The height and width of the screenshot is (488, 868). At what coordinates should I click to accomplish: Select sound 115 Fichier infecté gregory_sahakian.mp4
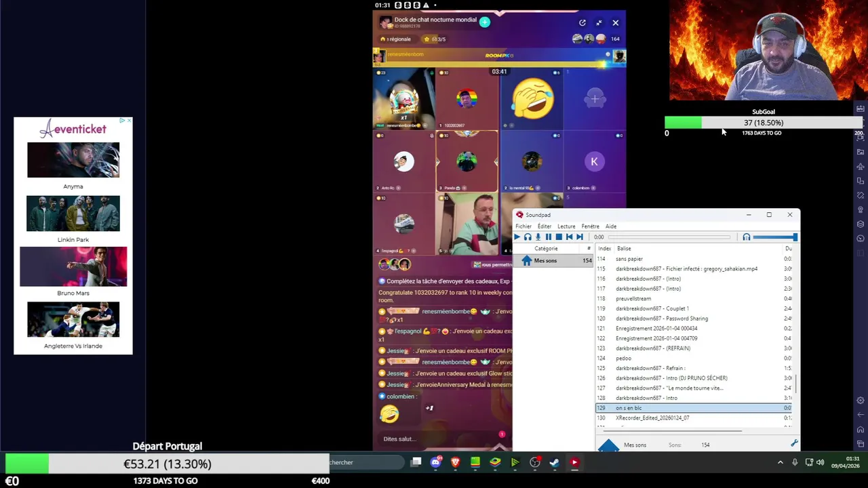click(x=693, y=269)
